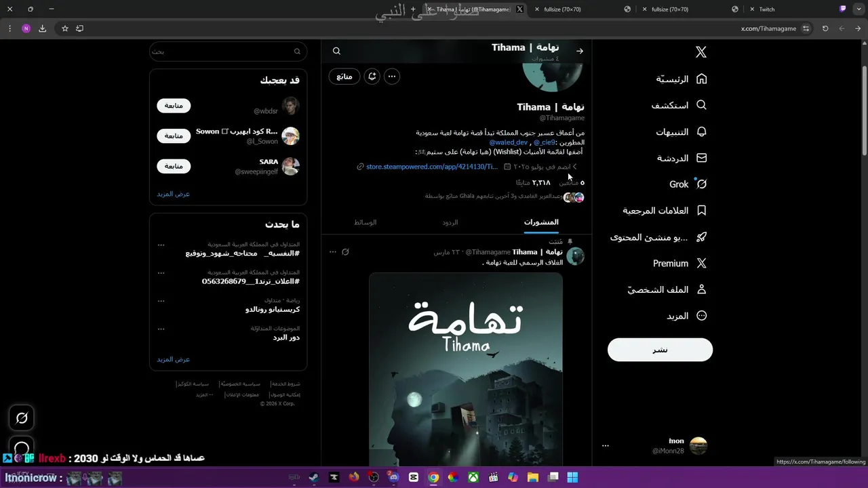Screen dimensions: 868x488
Task: Focus the بحث search field
Action: tap(228, 52)
